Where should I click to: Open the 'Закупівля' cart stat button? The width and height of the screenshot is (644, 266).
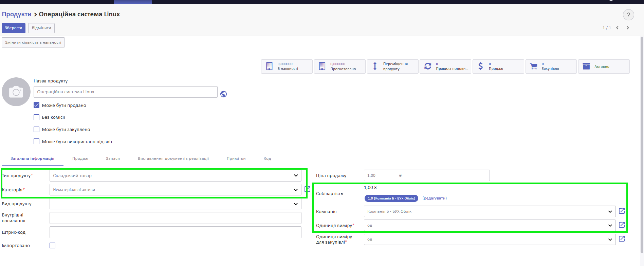551,66
